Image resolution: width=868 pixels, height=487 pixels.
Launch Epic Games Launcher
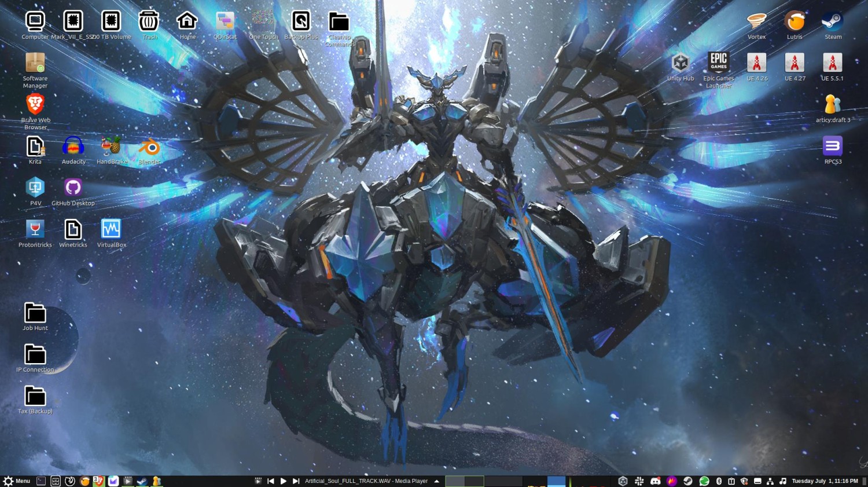[x=719, y=70]
